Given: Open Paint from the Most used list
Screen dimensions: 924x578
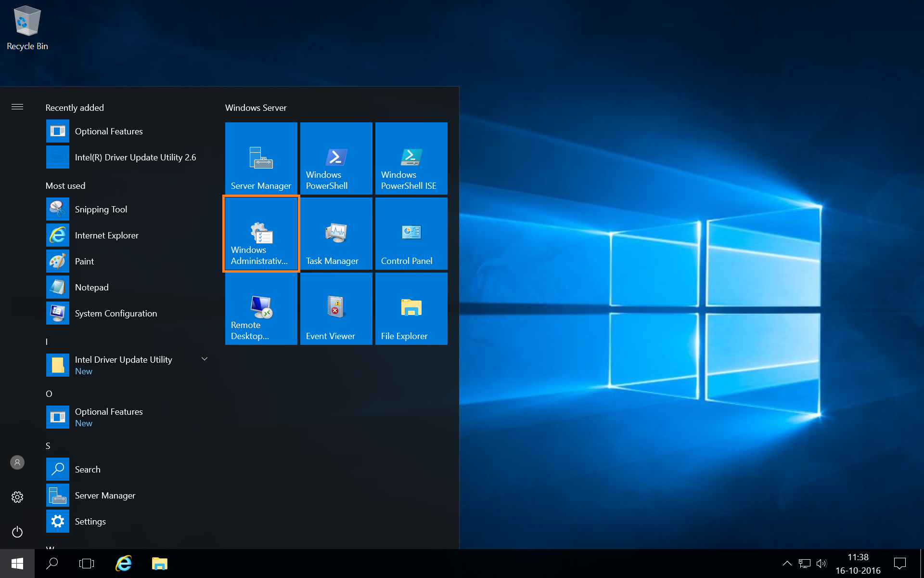Looking at the screenshot, I should tap(129, 262).
